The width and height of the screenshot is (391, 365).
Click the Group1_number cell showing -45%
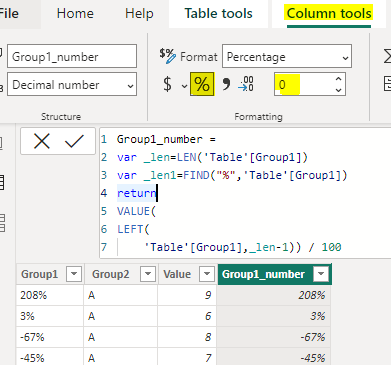tap(274, 358)
